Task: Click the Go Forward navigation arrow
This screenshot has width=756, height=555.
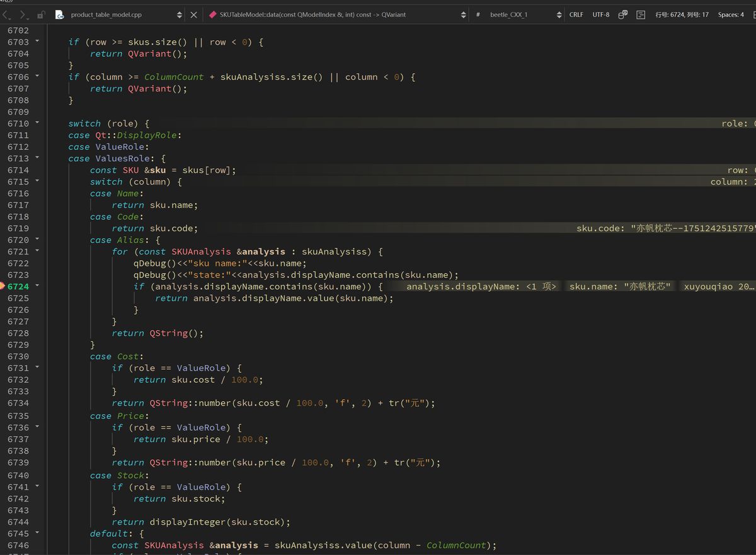Action: point(23,14)
